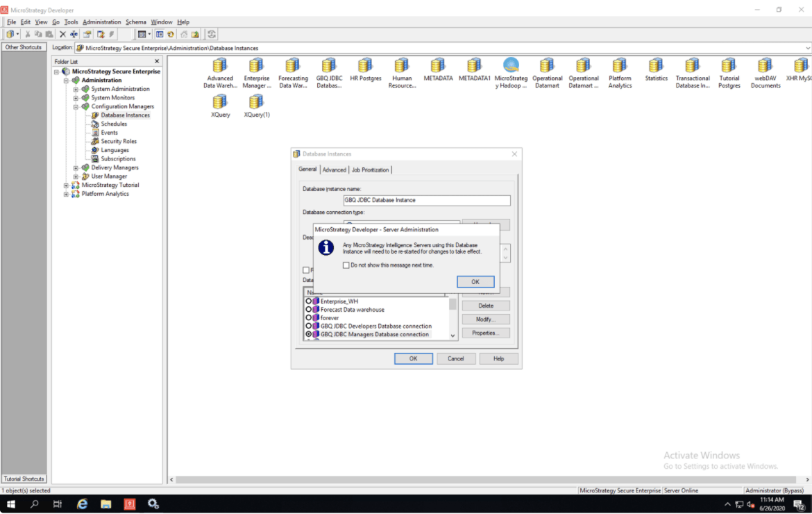Select the Enterprise_WH connection radio button

click(308, 301)
